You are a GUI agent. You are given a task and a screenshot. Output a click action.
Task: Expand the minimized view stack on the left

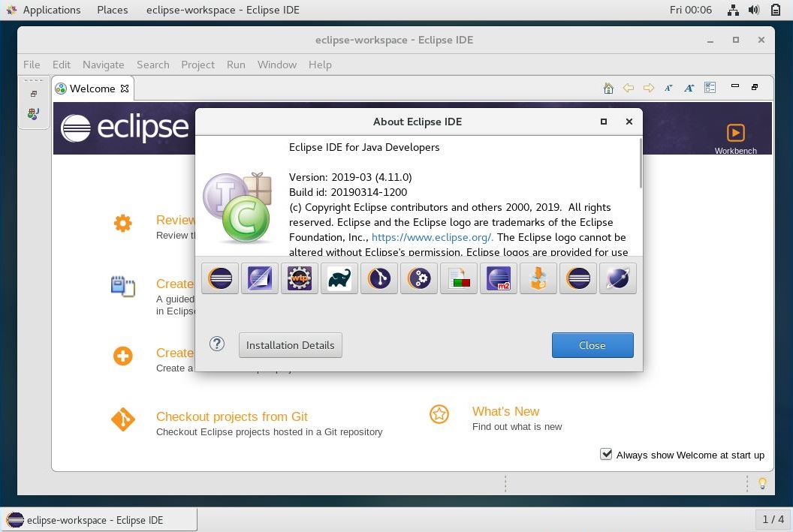[x=33, y=94]
